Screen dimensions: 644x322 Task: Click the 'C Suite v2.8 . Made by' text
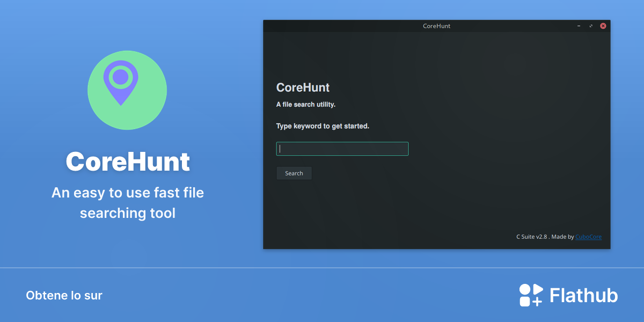pos(545,237)
